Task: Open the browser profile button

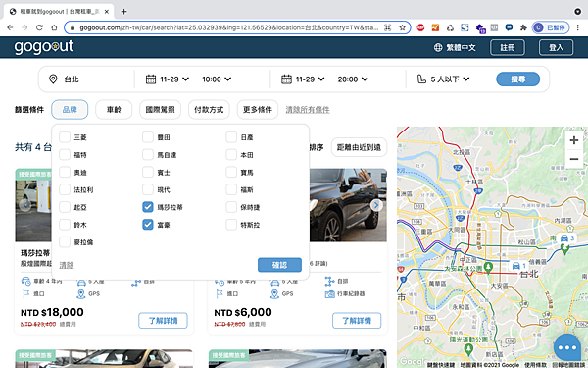Action: [550, 27]
